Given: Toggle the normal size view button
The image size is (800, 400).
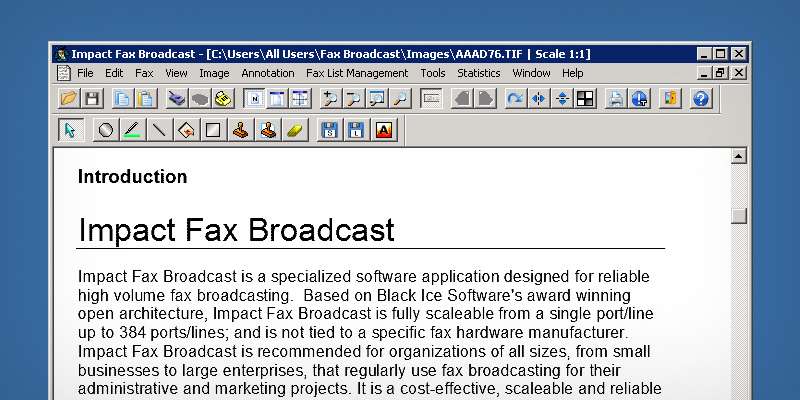Looking at the screenshot, I should [254, 98].
